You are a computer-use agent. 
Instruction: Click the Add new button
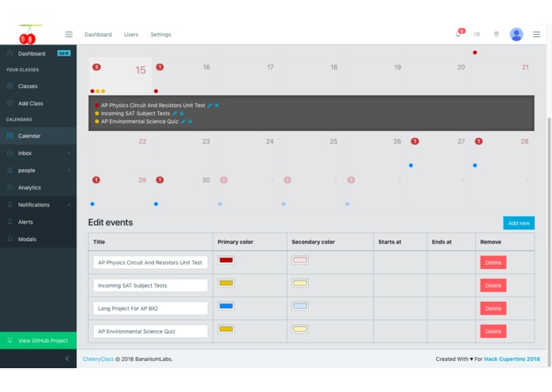coord(519,223)
